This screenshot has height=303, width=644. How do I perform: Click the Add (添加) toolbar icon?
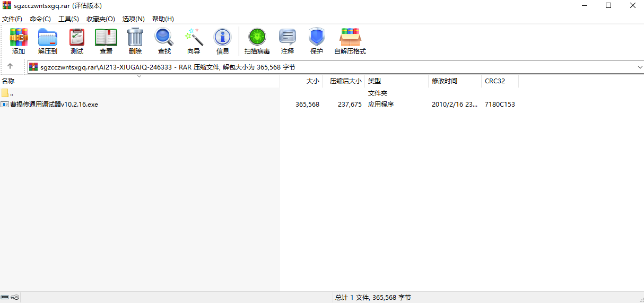tap(19, 41)
